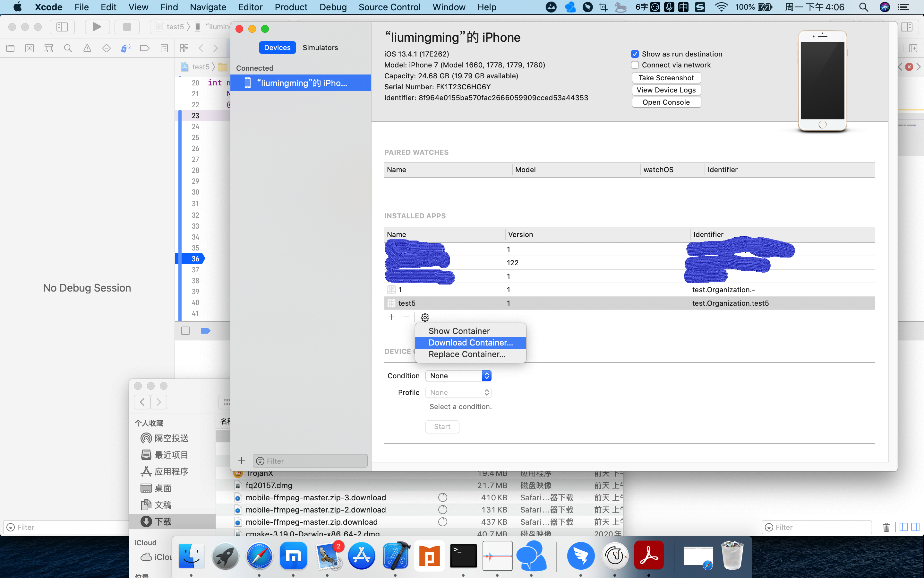Open the Debug menu
The image size is (924, 578).
pos(333,7)
